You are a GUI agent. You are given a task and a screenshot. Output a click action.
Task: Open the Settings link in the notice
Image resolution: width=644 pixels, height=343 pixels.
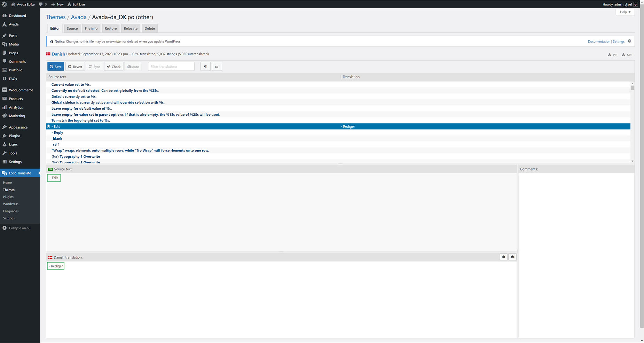coord(619,41)
